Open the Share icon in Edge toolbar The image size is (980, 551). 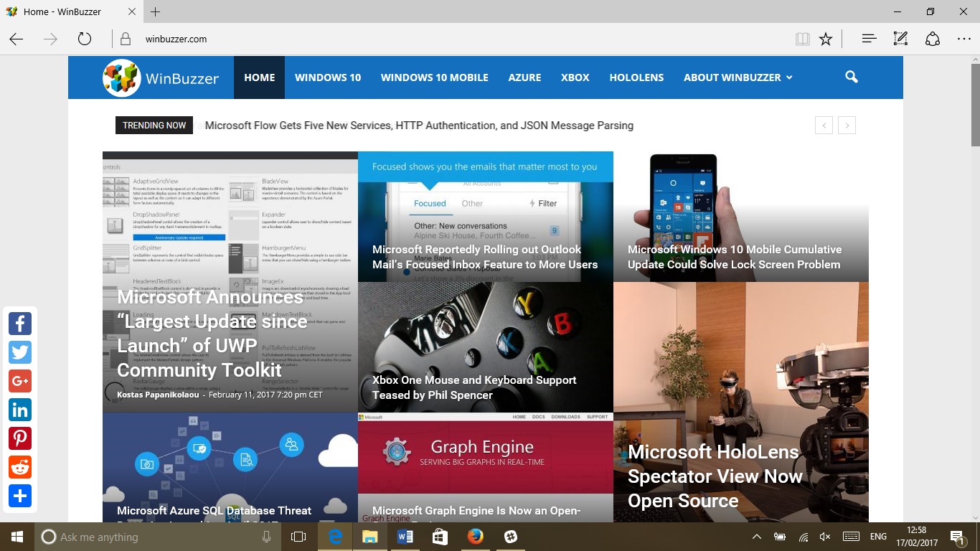click(x=932, y=39)
